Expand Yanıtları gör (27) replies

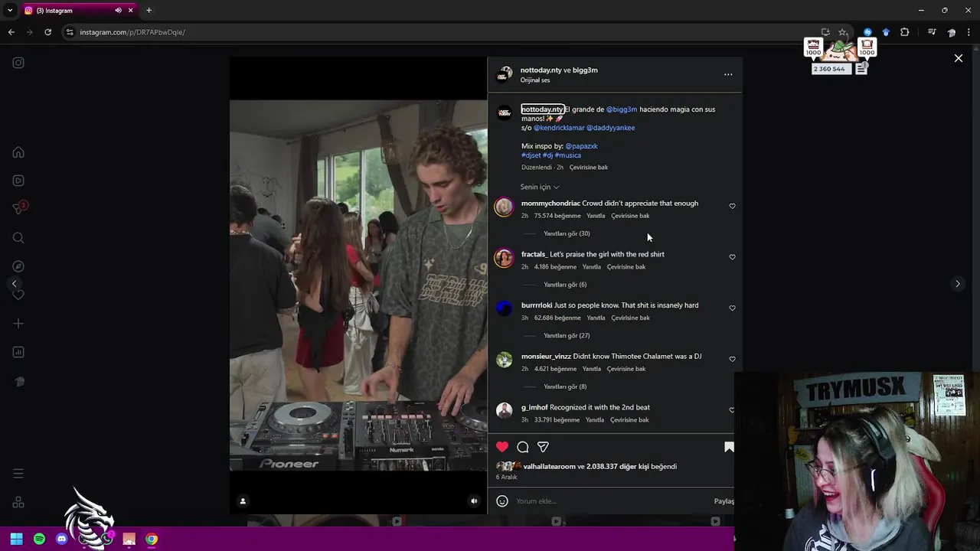point(567,336)
